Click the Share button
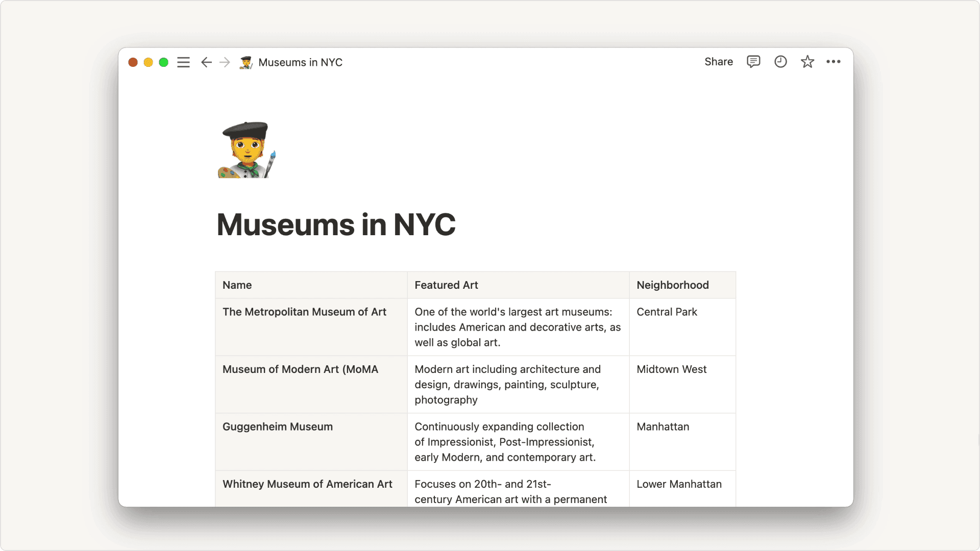 [x=719, y=62]
